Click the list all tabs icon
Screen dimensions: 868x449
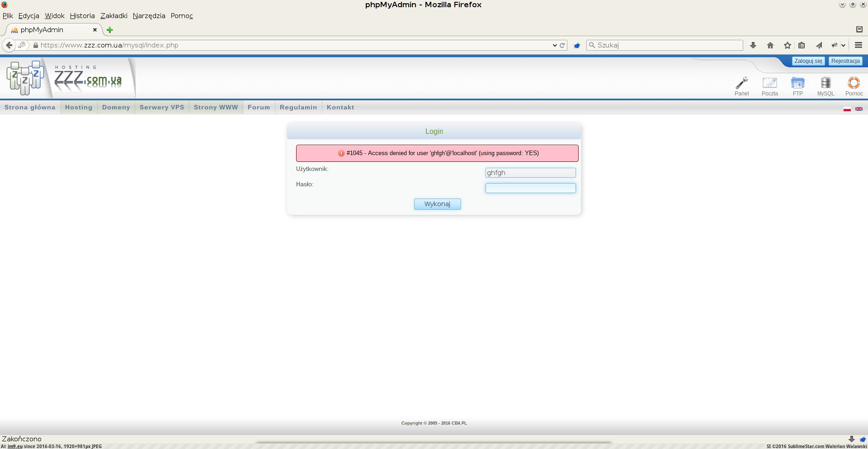pos(859,29)
